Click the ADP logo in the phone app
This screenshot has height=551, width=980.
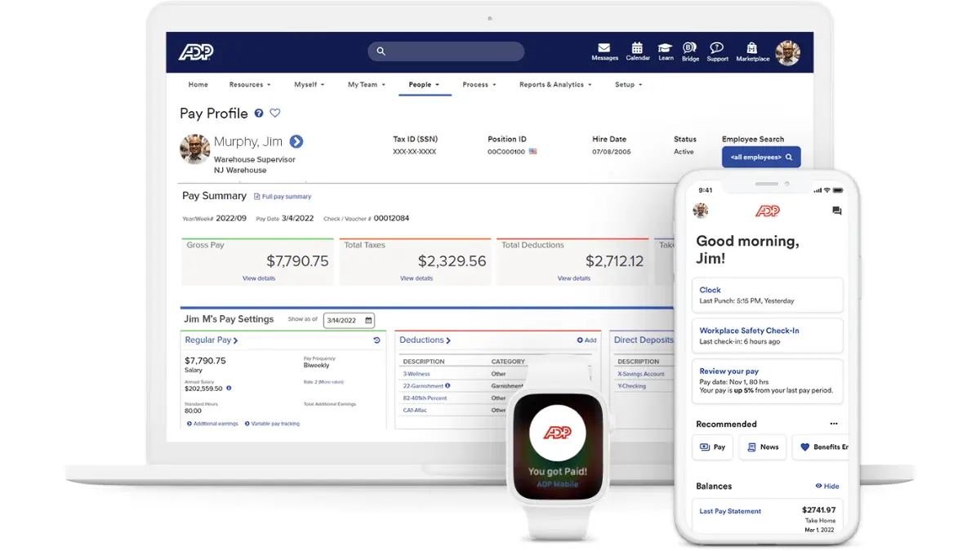coord(767,211)
